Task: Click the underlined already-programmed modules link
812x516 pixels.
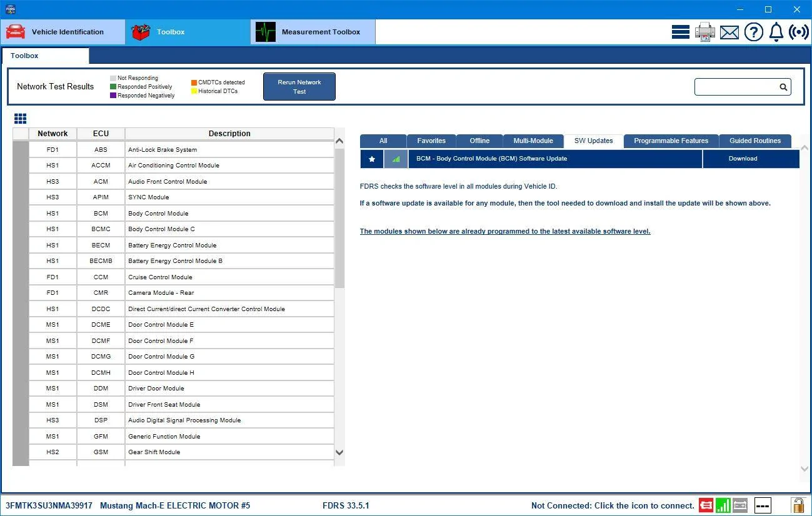Action: coord(505,231)
